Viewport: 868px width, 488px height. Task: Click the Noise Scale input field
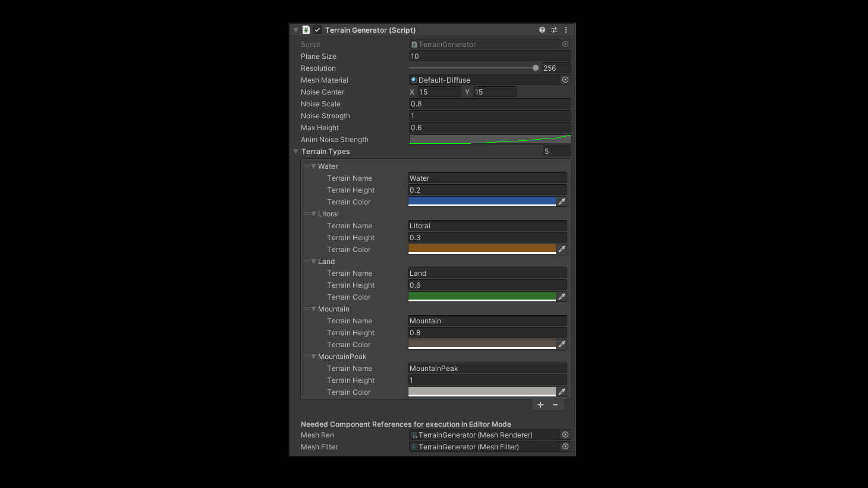[x=489, y=103]
